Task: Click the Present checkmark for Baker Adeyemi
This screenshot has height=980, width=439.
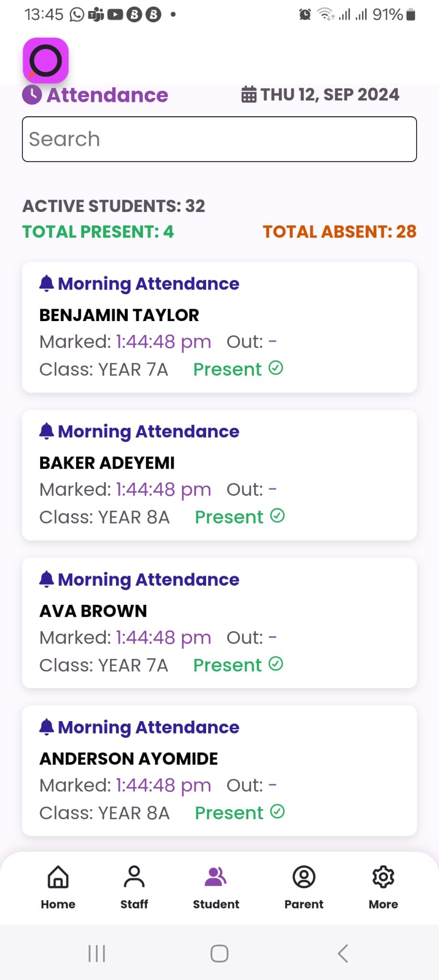Action: (277, 516)
